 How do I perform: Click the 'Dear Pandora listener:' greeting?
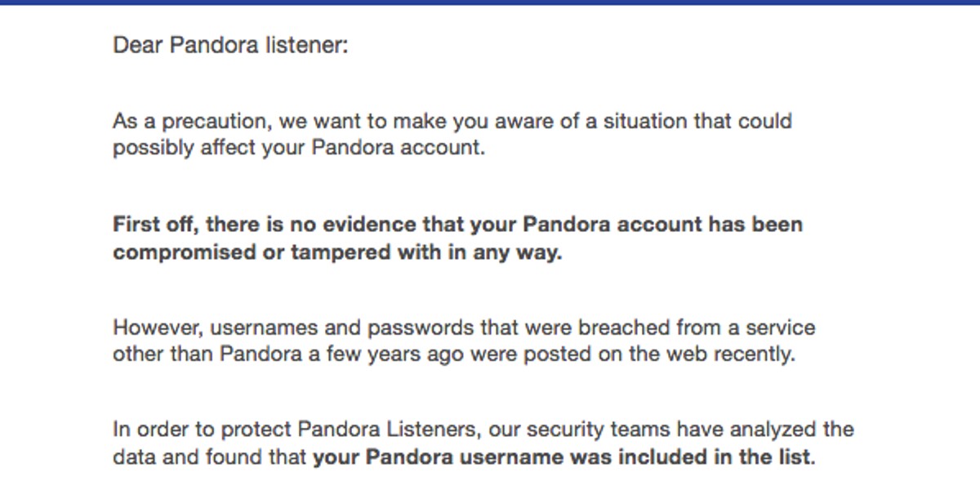click(x=230, y=44)
